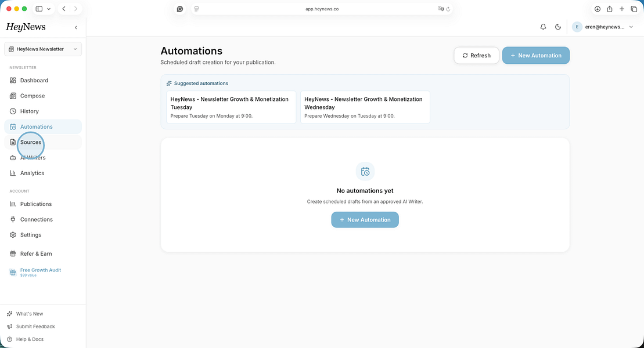Toggle the Safari sidebar button
This screenshot has width=644, height=348.
click(x=39, y=9)
